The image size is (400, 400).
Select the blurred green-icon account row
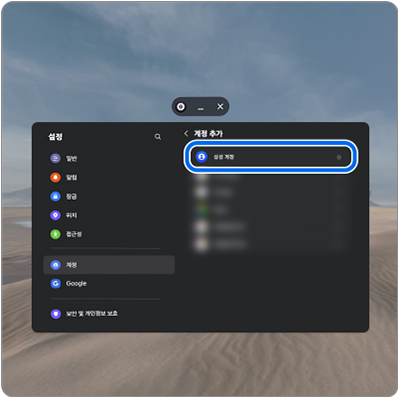tap(271, 209)
